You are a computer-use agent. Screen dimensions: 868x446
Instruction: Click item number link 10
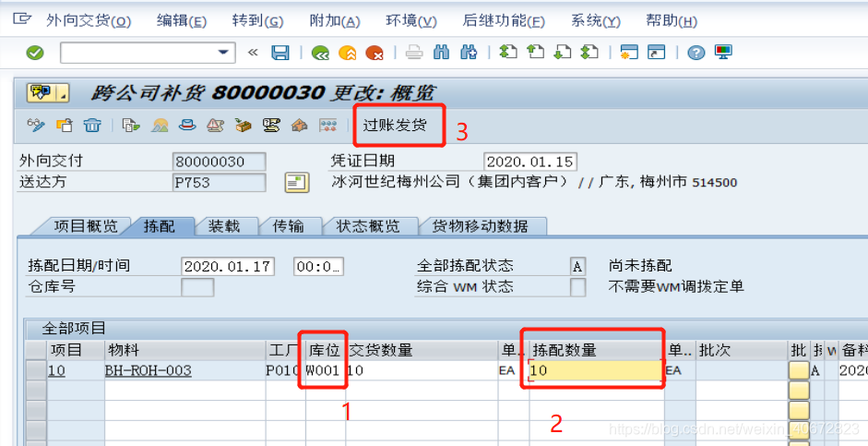(x=56, y=370)
